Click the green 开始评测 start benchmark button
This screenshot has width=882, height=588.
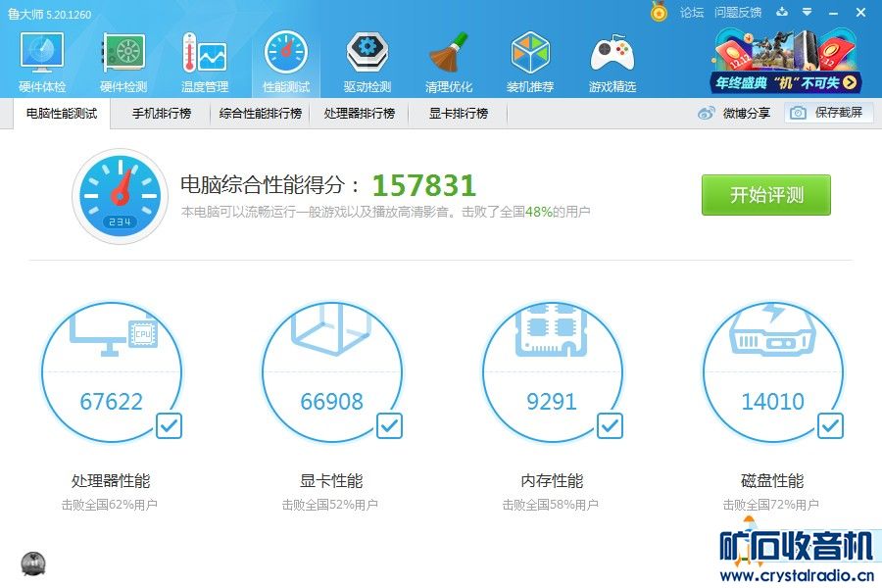click(x=765, y=195)
